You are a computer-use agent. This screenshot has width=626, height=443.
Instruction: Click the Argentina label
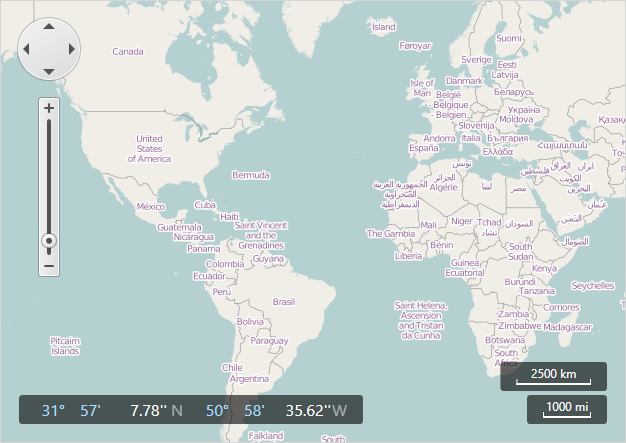(x=249, y=379)
